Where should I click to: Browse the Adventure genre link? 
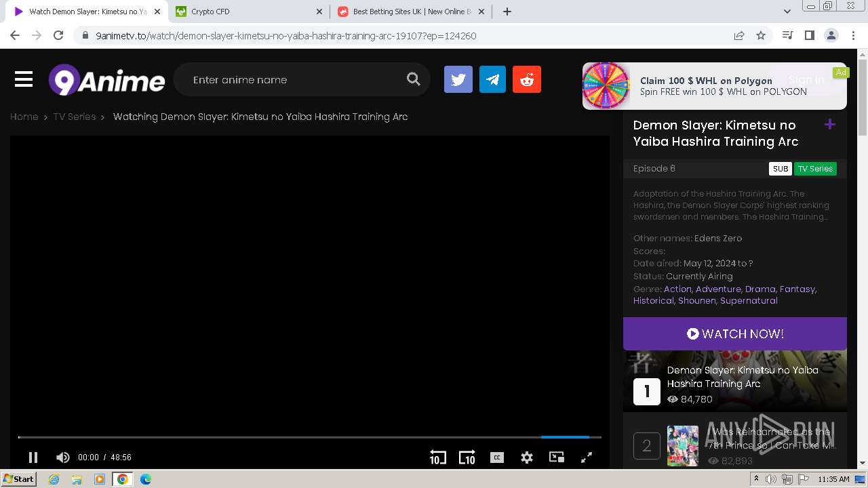[718, 289]
